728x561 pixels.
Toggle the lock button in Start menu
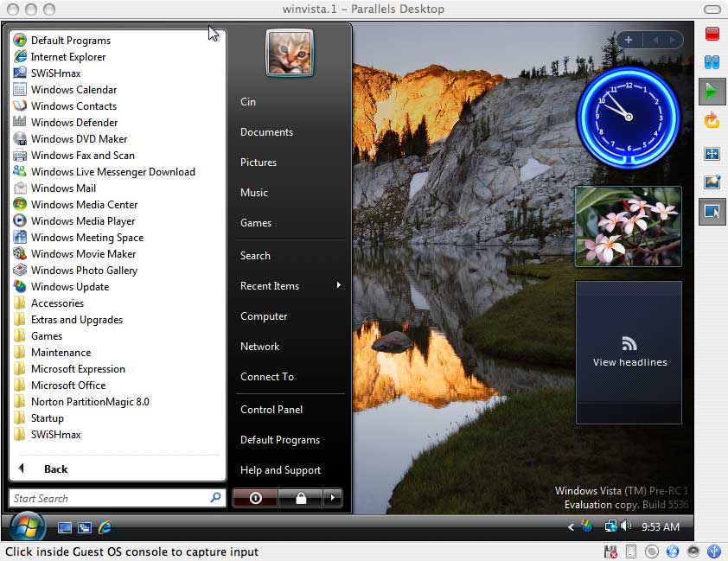[x=300, y=498]
